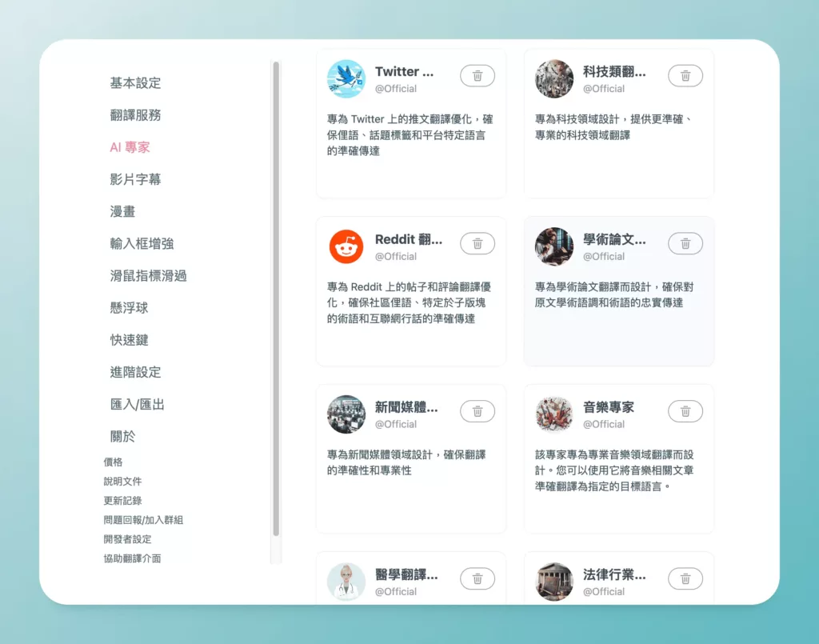This screenshot has width=819, height=644.
Task: Click the 法律行業 expert avatar
Action: (x=554, y=582)
